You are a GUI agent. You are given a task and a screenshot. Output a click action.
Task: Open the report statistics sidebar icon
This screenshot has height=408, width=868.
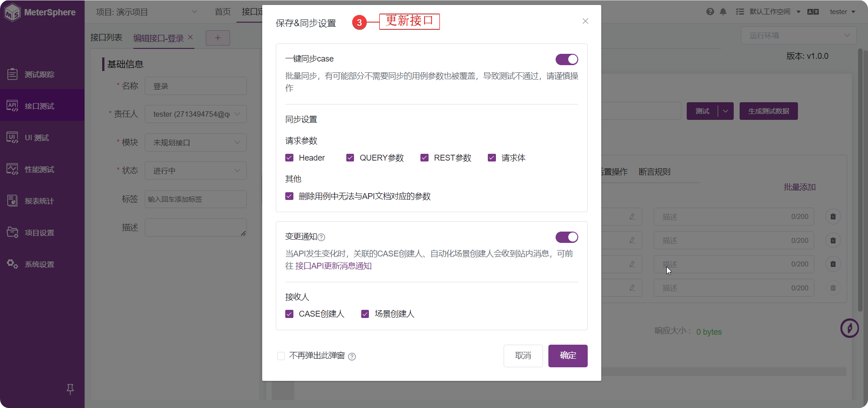[x=12, y=200]
